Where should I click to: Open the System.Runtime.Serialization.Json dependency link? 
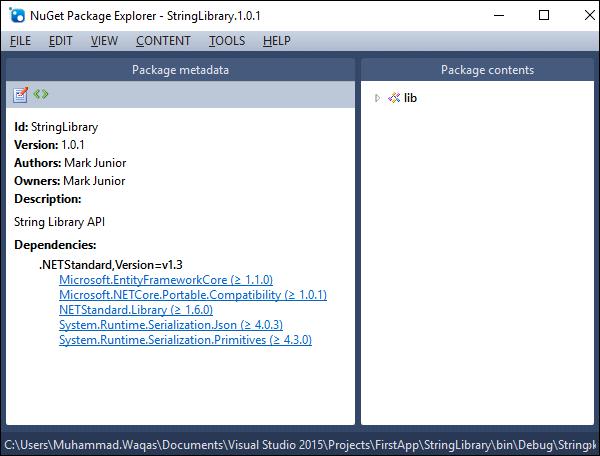[x=171, y=325]
